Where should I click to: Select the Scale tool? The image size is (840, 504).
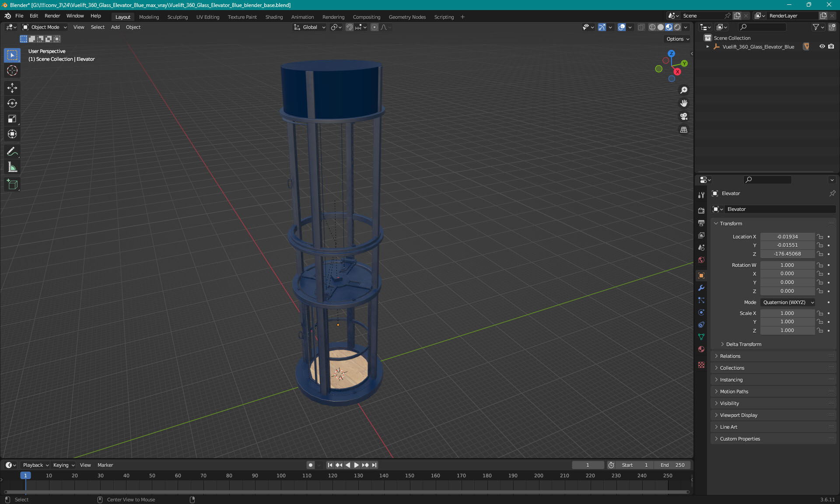12,119
